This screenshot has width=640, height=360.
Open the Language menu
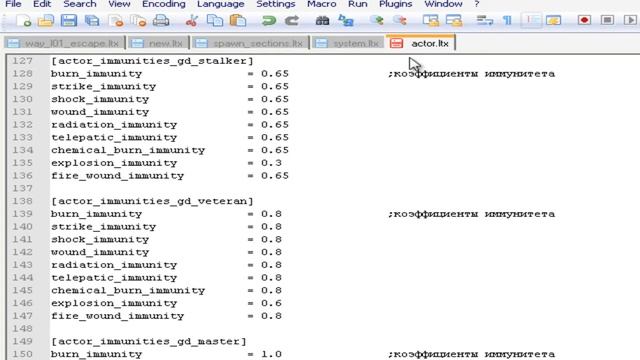click(x=220, y=4)
